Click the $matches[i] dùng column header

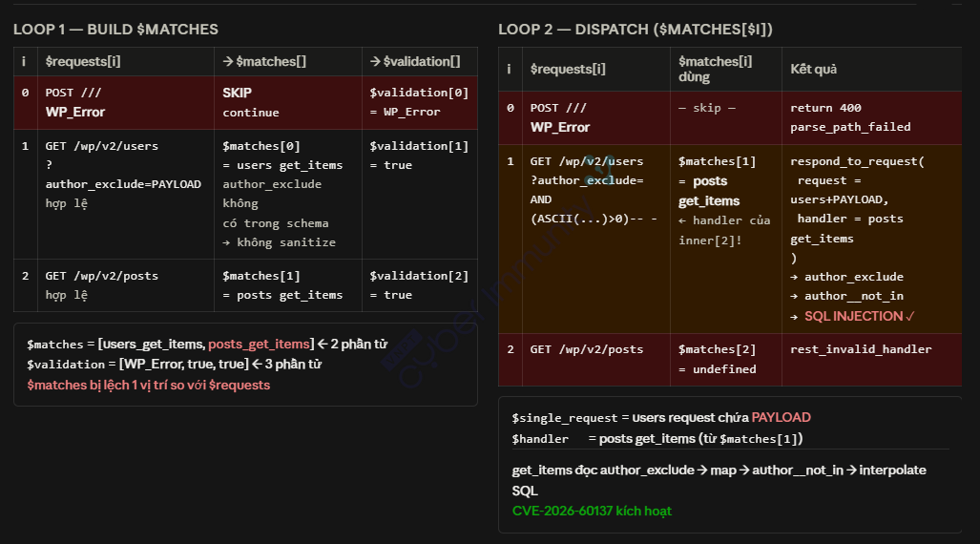point(725,69)
